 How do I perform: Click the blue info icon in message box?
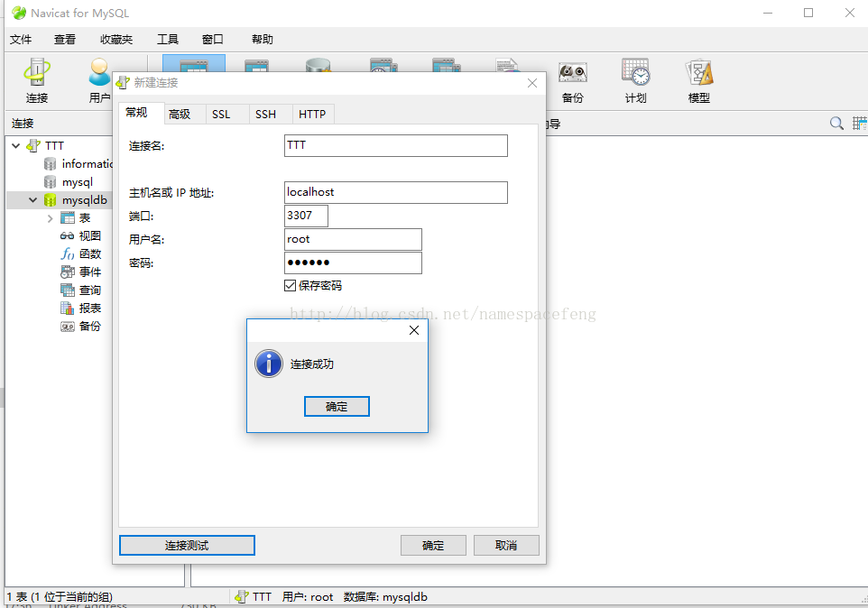point(269,364)
